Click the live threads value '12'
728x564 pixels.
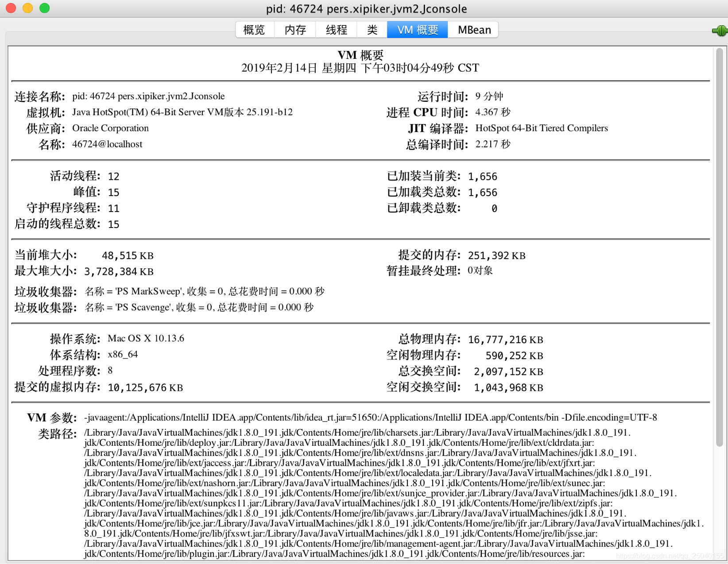coord(114,176)
